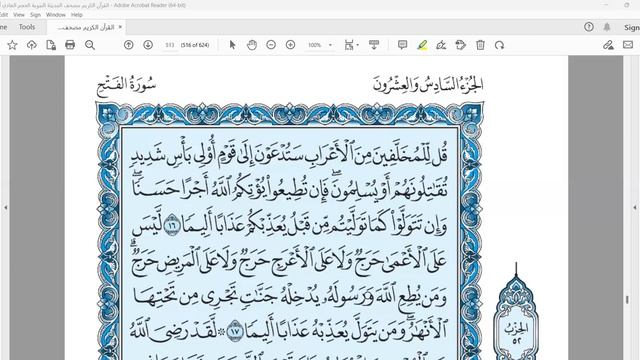
Task: Open the Sign menu
Action: (36, 15)
